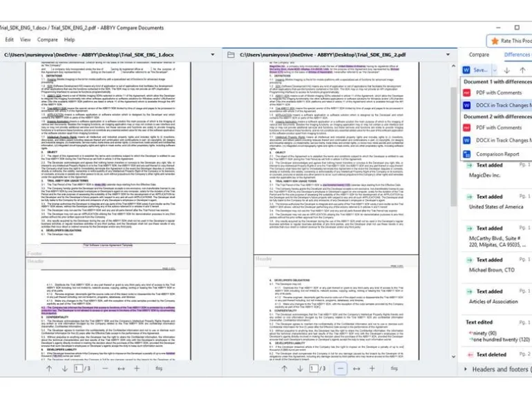Click the Rate This Product button

pyautogui.click(x=510, y=41)
